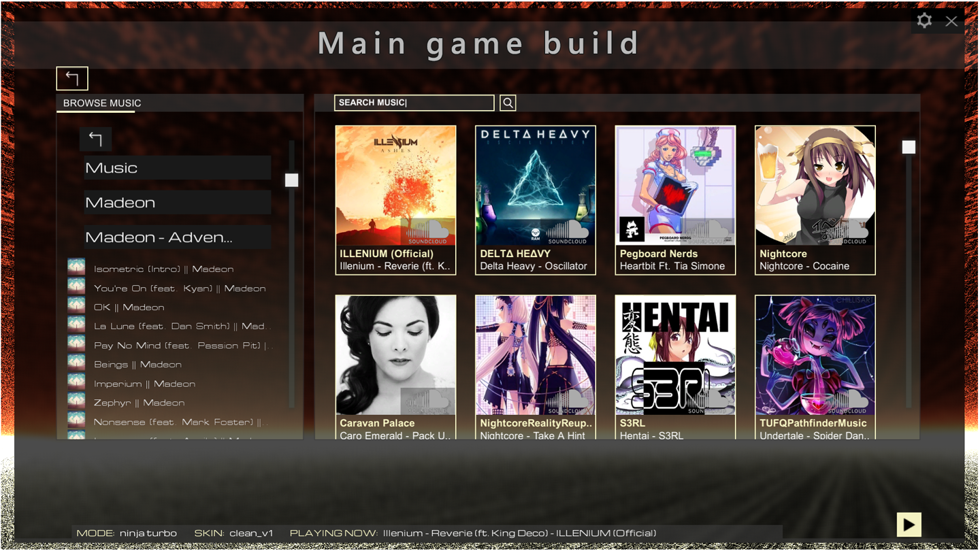Click the MODE: ninja turbo status label

pyautogui.click(x=127, y=533)
